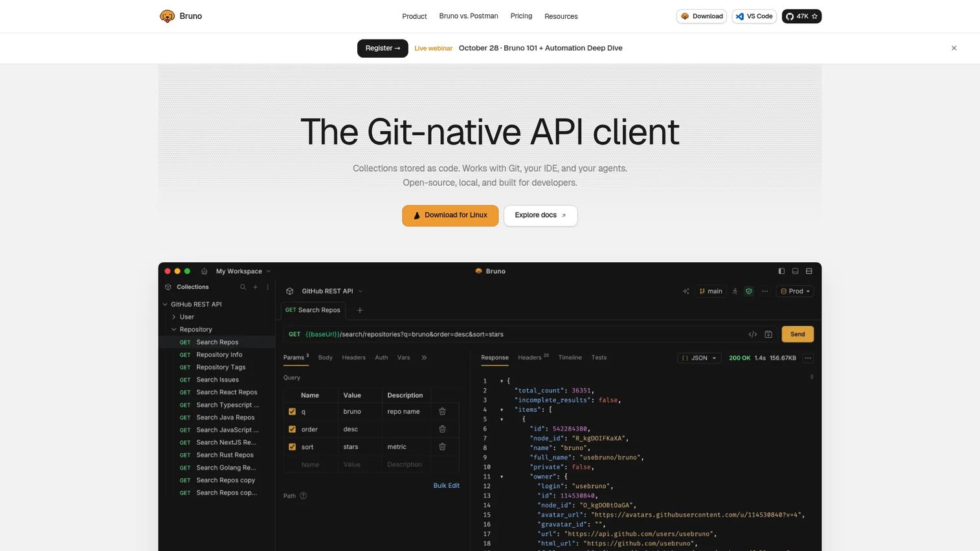Open the JSON response format dropdown
980x551 pixels.
(x=699, y=358)
